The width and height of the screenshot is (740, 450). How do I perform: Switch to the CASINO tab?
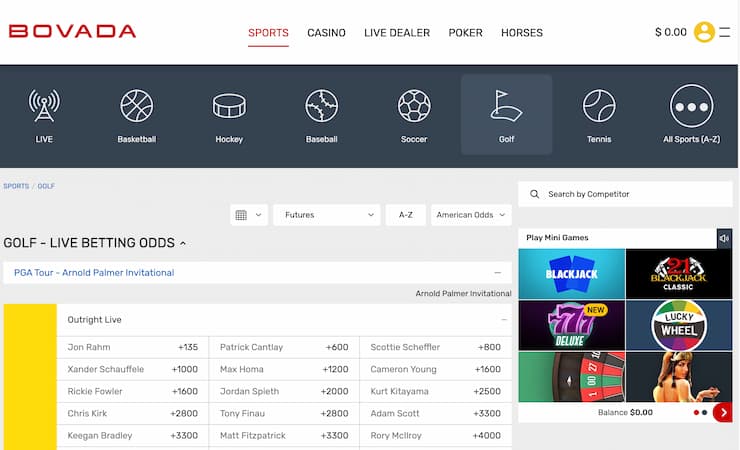[x=326, y=33]
